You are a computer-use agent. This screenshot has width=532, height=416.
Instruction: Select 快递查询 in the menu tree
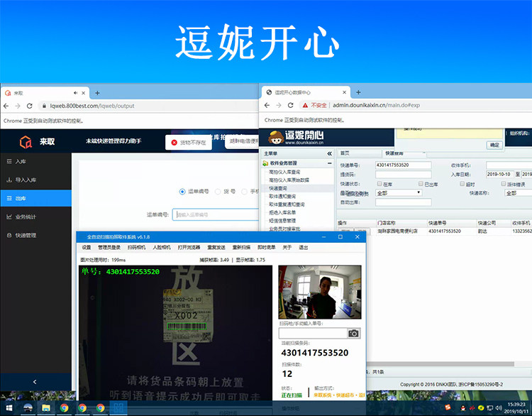(x=278, y=188)
